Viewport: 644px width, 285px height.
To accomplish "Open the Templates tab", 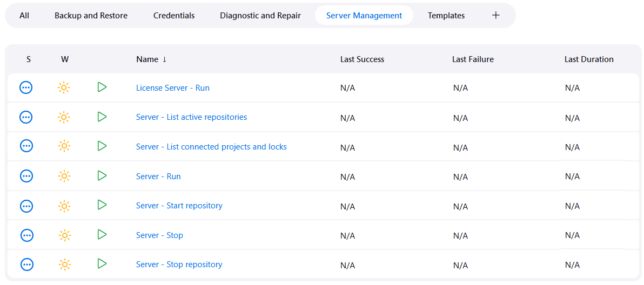I will pyautogui.click(x=446, y=16).
